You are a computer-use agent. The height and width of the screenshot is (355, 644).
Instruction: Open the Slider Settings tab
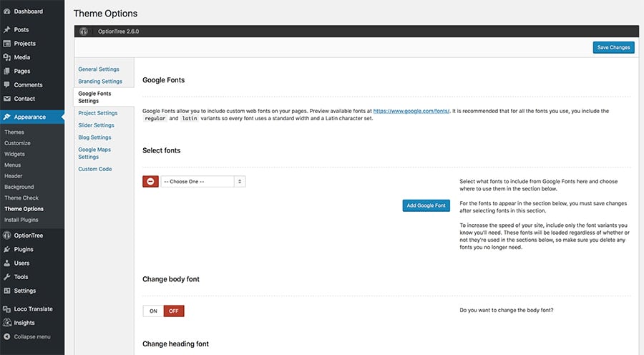pos(96,125)
